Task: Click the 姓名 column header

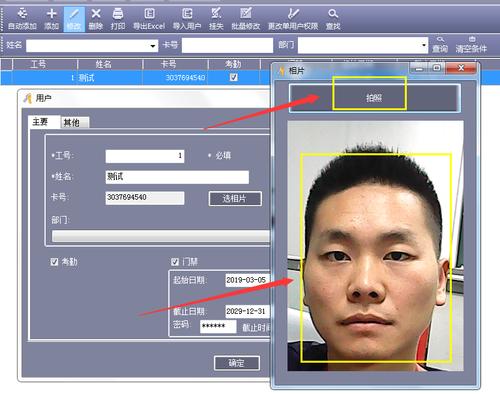Action: [110, 64]
